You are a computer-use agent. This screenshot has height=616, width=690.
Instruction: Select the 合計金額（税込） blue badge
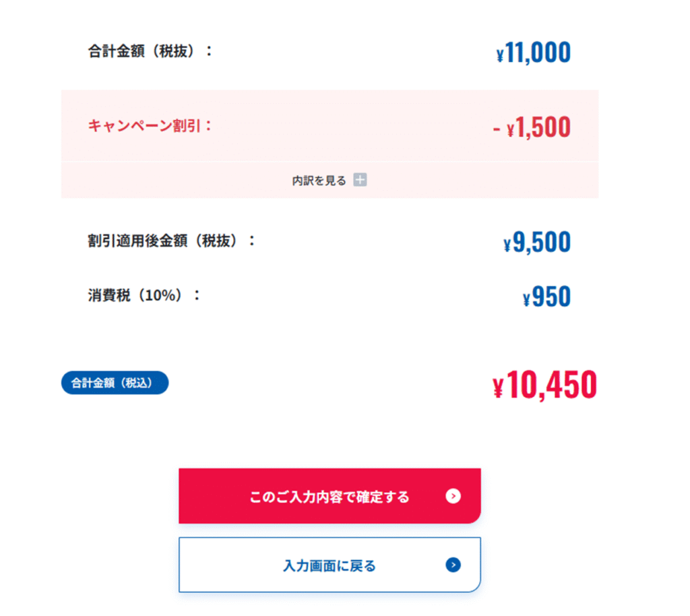(115, 383)
